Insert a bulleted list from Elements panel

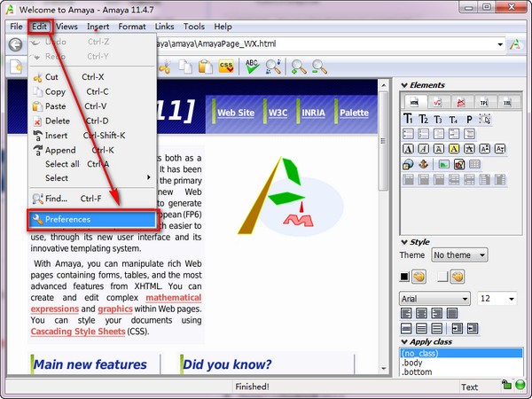(408, 134)
